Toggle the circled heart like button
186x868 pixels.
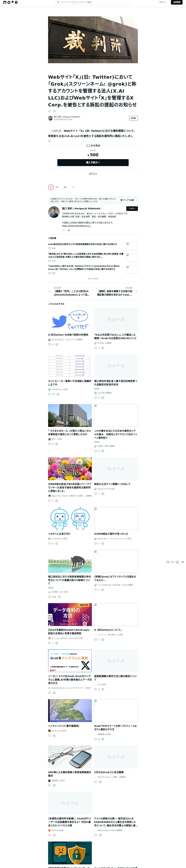coord(51,187)
